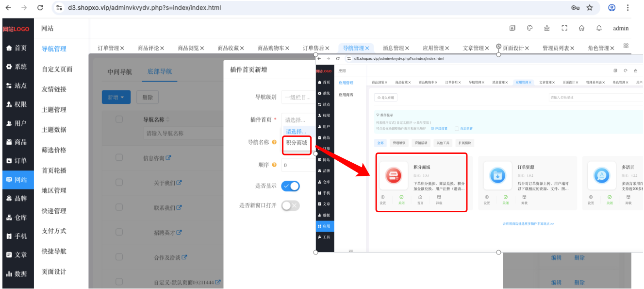Open the saved passwords key icon
This screenshot has height=289, width=644.
click(x=576, y=8)
